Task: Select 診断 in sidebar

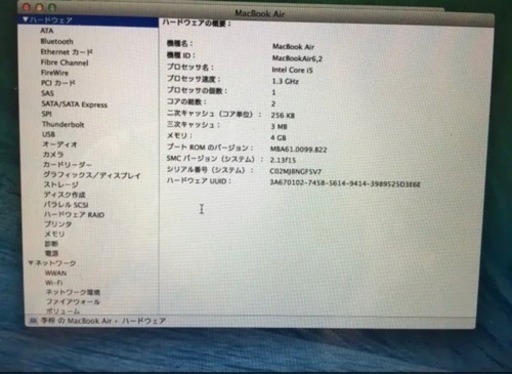Action: [52, 244]
